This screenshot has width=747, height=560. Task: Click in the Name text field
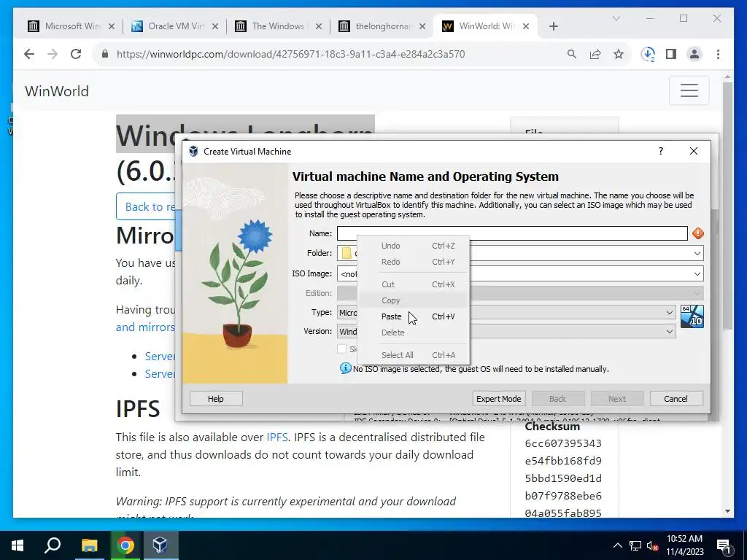512,233
